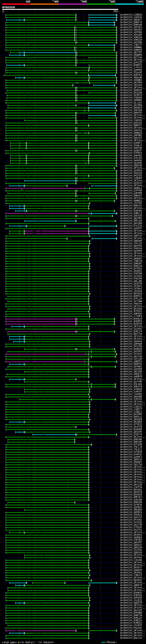Click the Large gaps legend text
The image size is (146, 644).
coord(28,642)
